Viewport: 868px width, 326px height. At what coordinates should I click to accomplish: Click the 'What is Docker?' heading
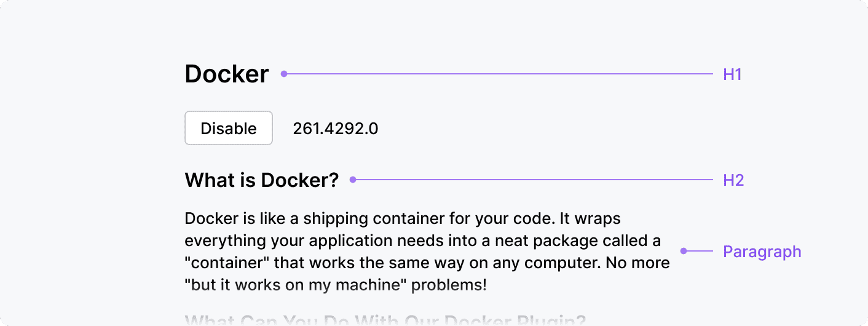pyautogui.click(x=261, y=180)
